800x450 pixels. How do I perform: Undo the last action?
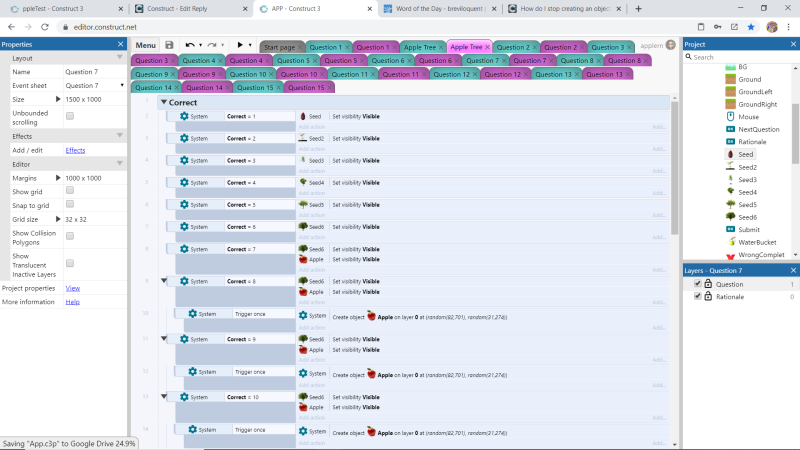click(x=190, y=45)
